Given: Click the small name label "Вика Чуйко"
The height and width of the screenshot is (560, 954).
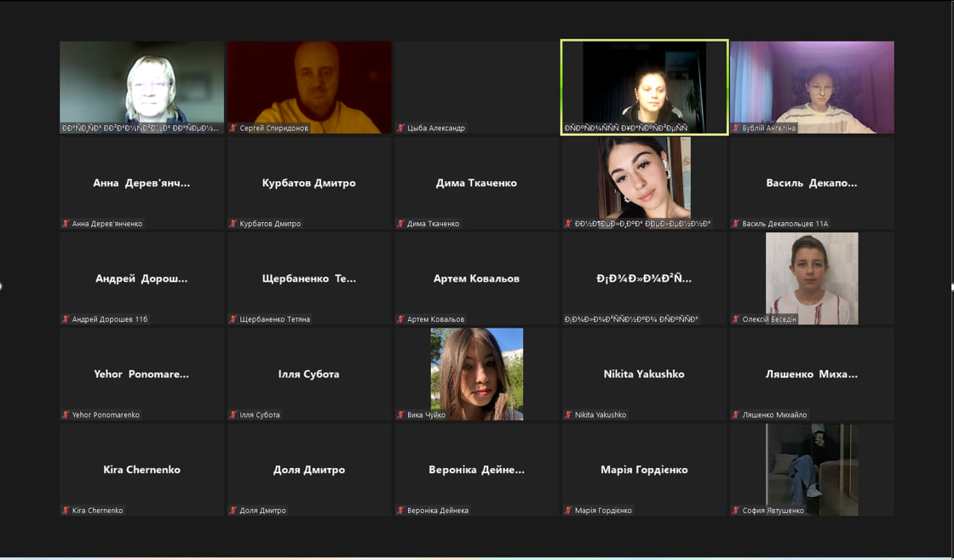Looking at the screenshot, I should [x=427, y=414].
